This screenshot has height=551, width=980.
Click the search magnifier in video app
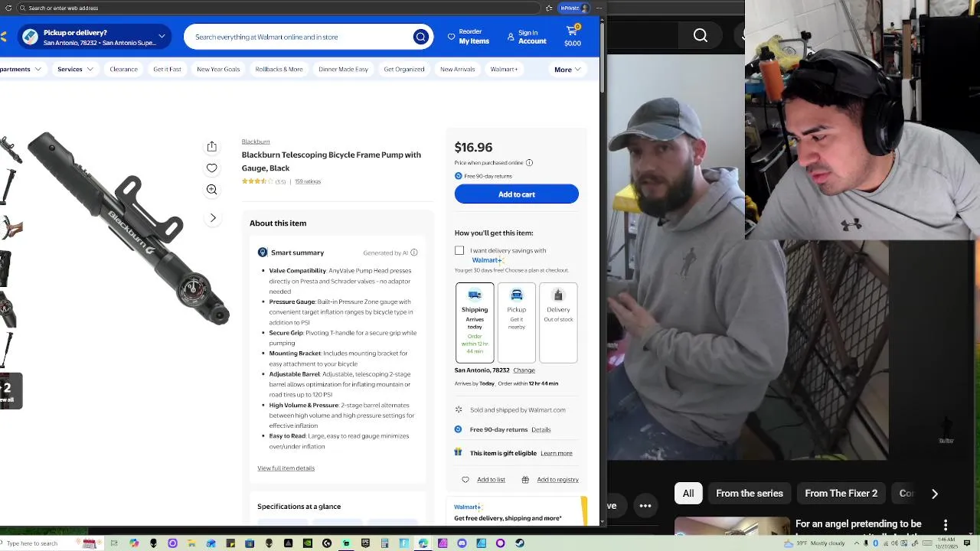pos(701,35)
